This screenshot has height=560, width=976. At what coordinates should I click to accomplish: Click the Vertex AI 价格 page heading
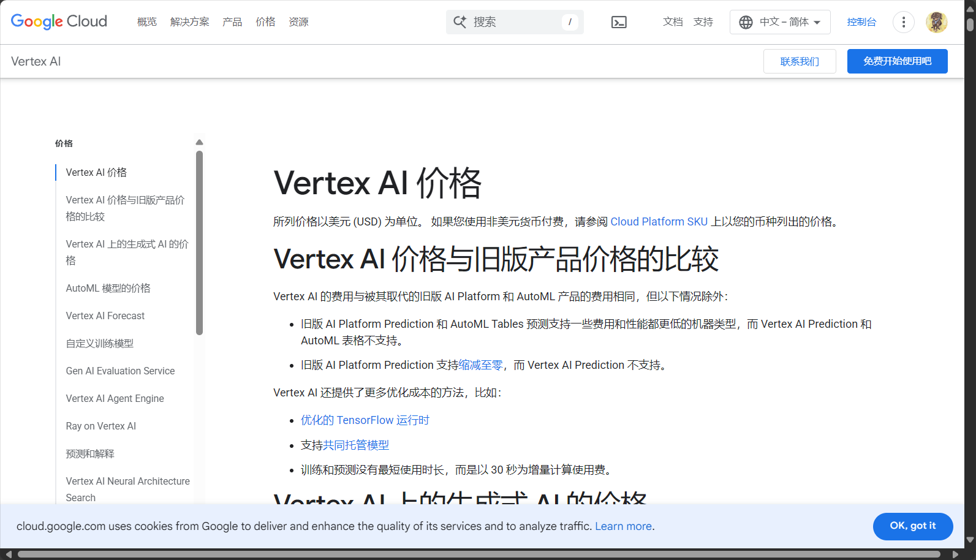pyautogui.click(x=377, y=183)
